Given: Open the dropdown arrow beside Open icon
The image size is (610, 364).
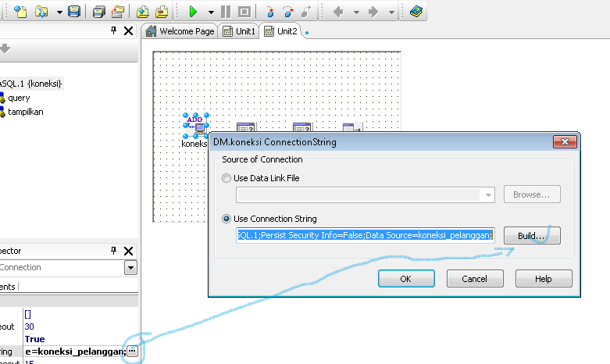Looking at the screenshot, I should point(59,12).
